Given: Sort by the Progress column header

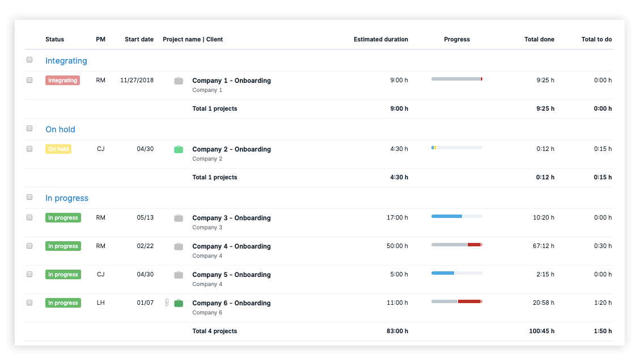Looking at the screenshot, I should [x=457, y=40].
